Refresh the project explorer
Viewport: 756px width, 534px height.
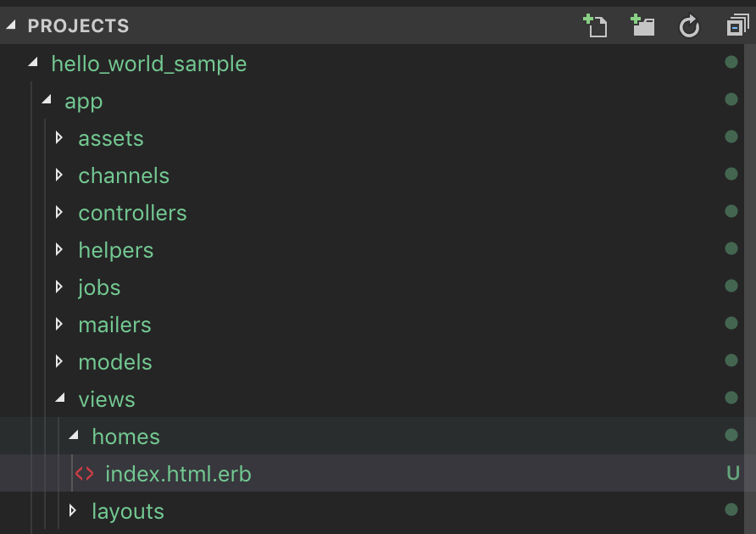(x=689, y=26)
